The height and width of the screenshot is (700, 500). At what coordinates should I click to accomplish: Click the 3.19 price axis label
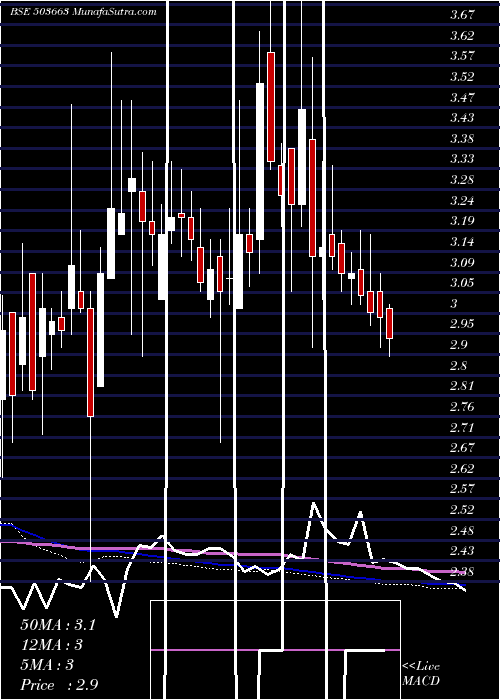click(x=462, y=221)
